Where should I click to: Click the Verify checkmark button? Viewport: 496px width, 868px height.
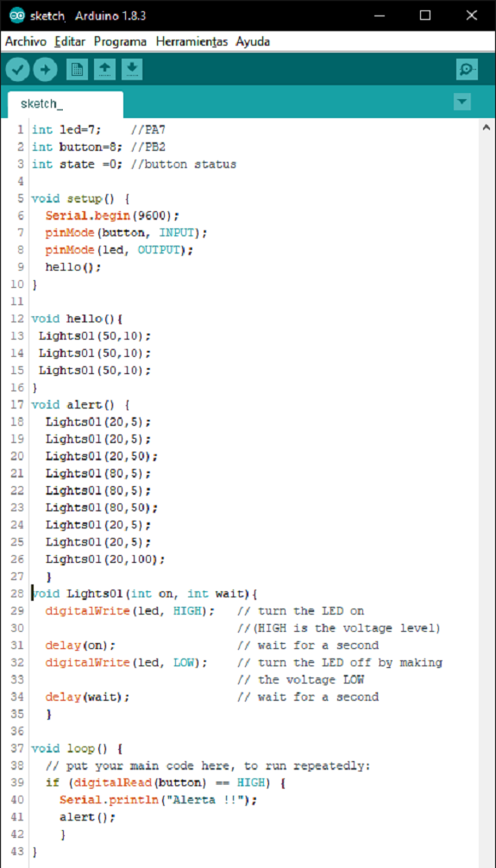point(18,70)
